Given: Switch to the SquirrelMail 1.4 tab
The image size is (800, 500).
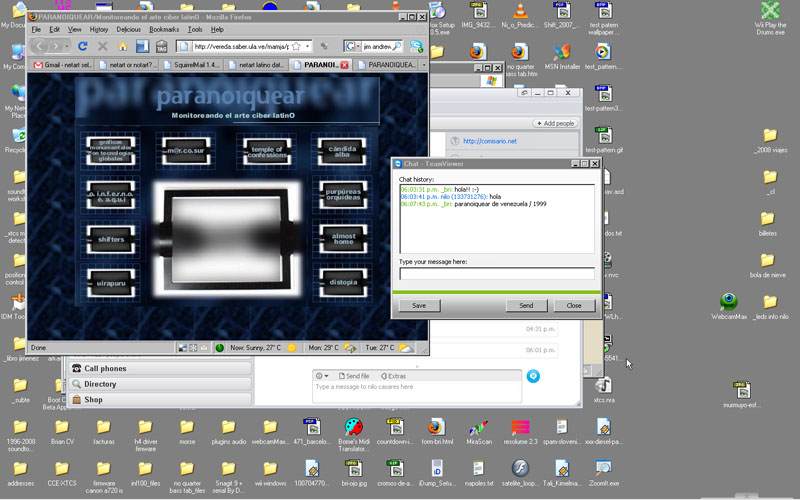Looking at the screenshot, I should click(192, 65).
